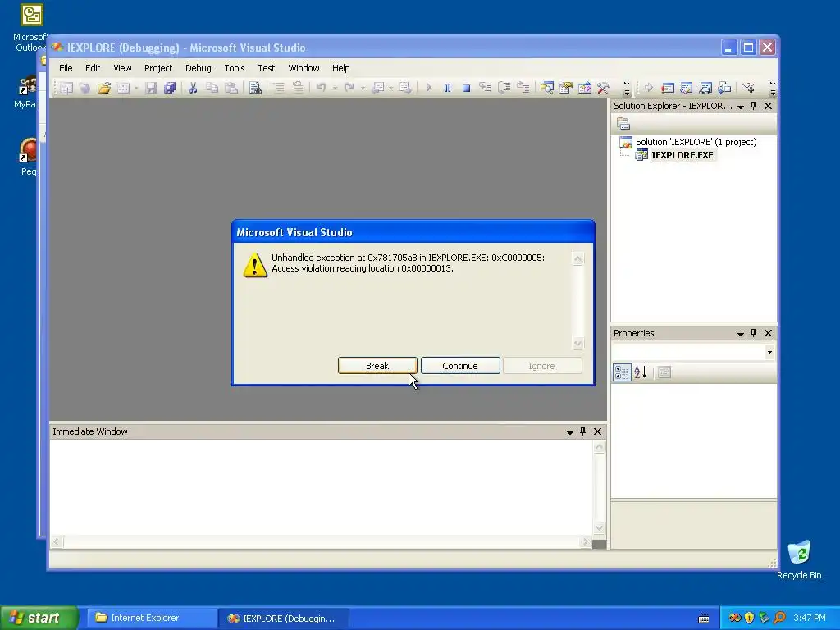
Task: Click the Step Over icon
Action: click(x=504, y=88)
